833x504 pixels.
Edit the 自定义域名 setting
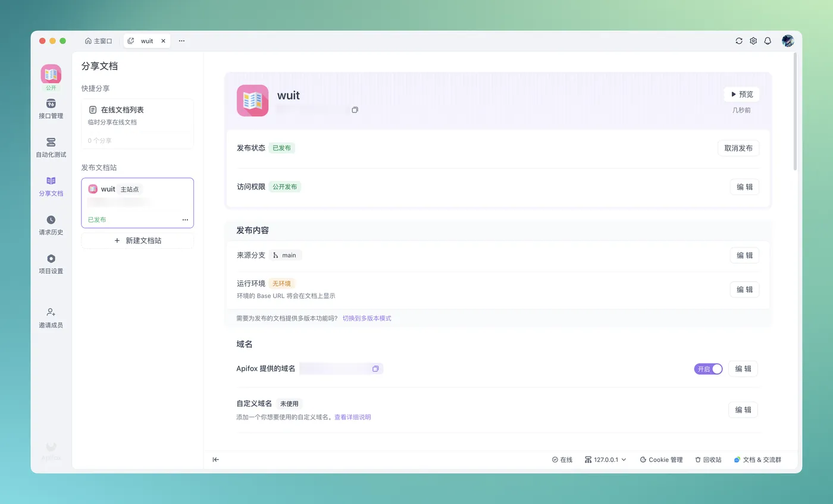pos(743,410)
